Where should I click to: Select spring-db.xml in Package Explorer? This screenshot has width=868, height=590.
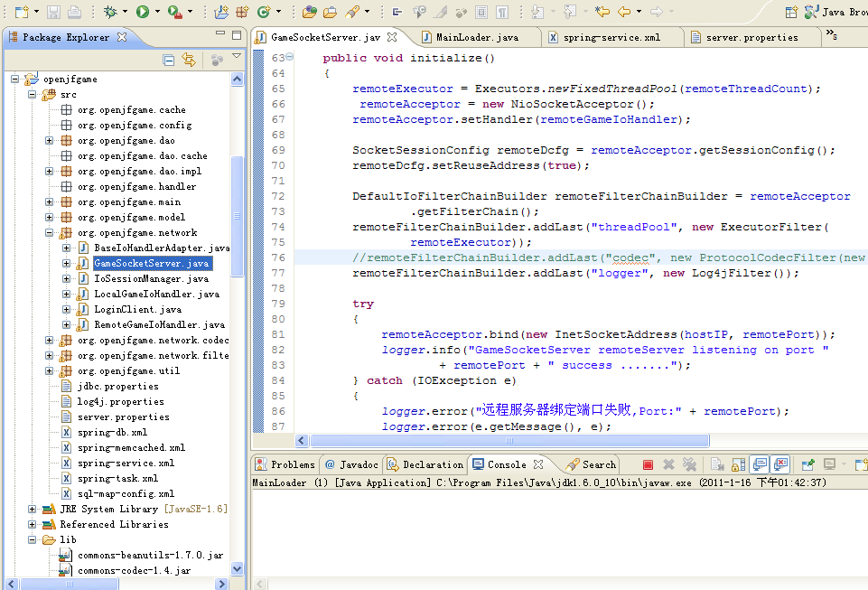pyautogui.click(x=112, y=433)
